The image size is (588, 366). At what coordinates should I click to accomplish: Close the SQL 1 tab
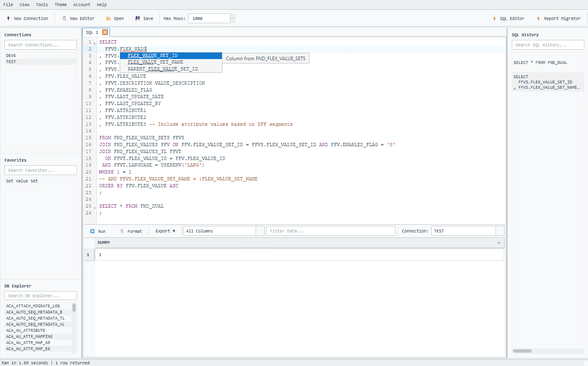pyautogui.click(x=105, y=32)
